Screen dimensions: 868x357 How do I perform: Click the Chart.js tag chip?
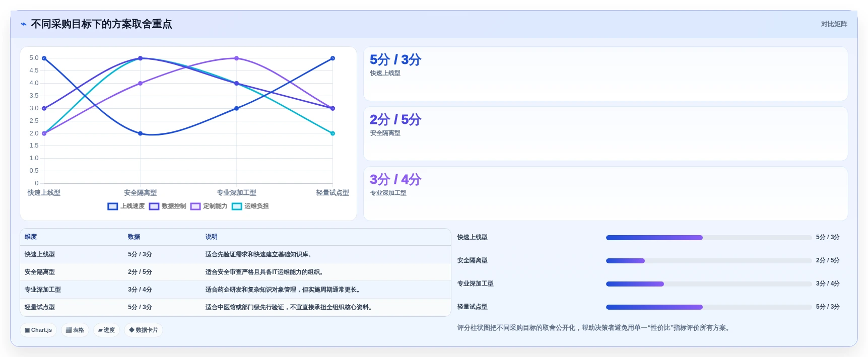[x=38, y=330]
